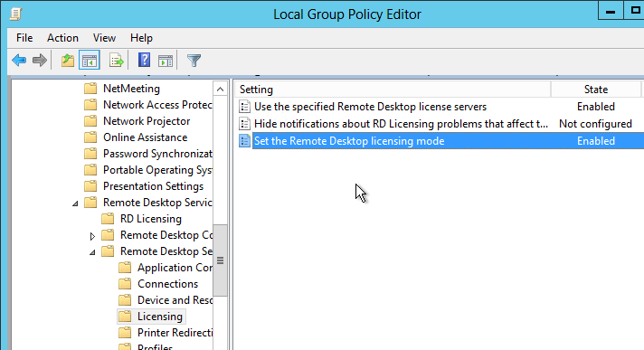This screenshot has height=350, width=644.
Task: Select 'Hide notifications about RD Licensing problems' setting
Action: coord(401,124)
